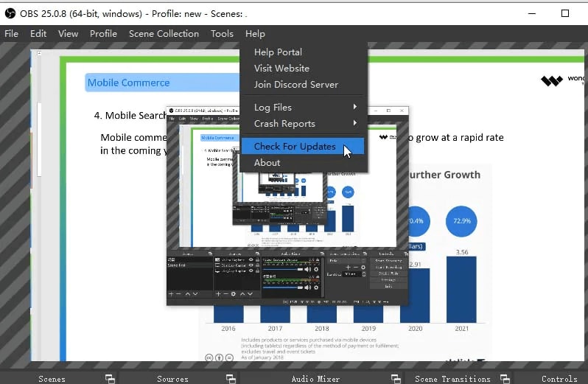This screenshot has width=588, height=384.
Task: Click the 2021 axis label in the chart
Action: pos(461,329)
